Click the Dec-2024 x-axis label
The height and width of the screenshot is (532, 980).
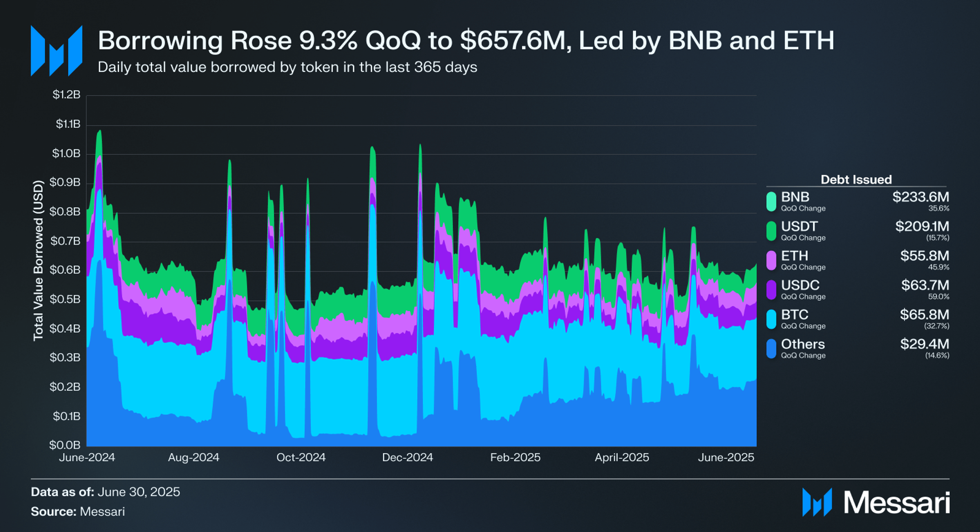[x=407, y=457]
